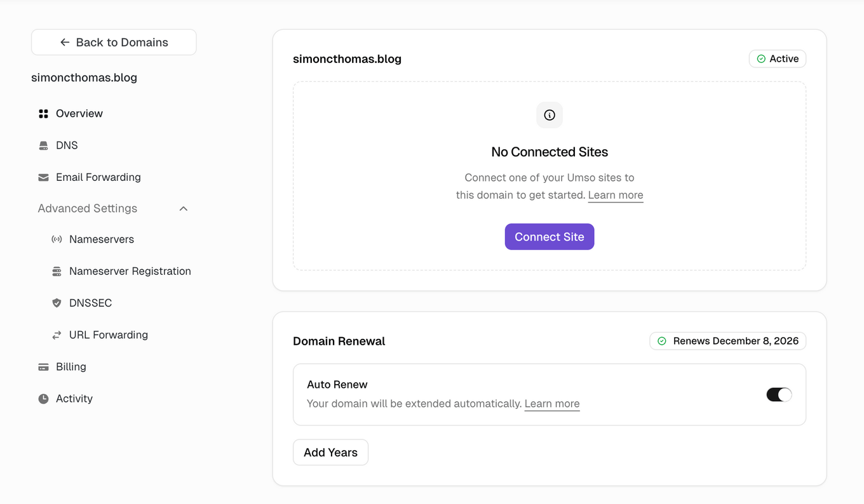
Task: Select the Nameserver Registration icon
Action: pyautogui.click(x=57, y=271)
